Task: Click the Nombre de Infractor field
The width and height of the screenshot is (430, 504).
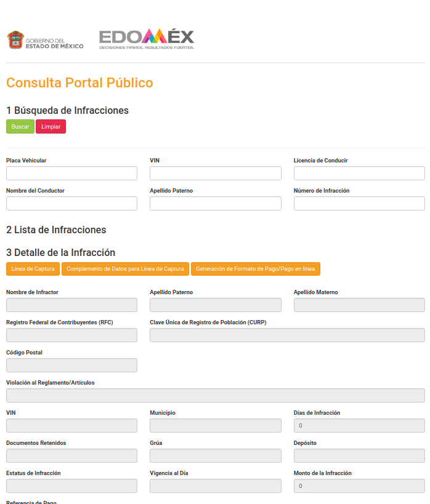Action: pos(71,305)
